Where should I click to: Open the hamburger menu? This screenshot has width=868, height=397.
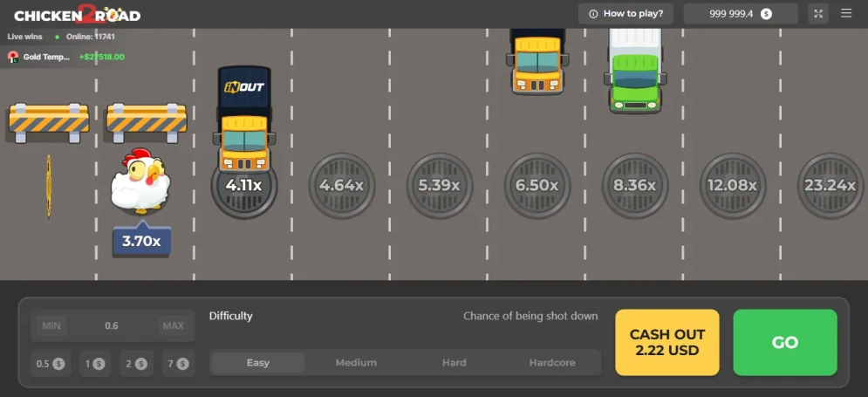click(x=846, y=13)
